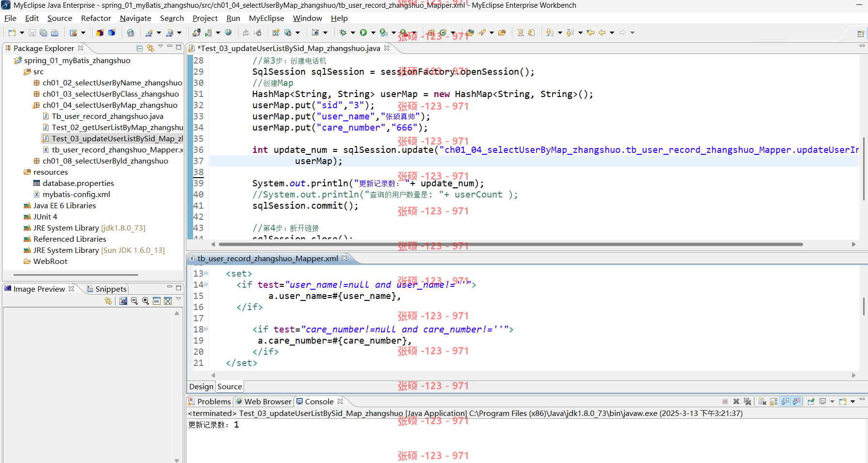Click Open Perspective icon at top right

861,33
